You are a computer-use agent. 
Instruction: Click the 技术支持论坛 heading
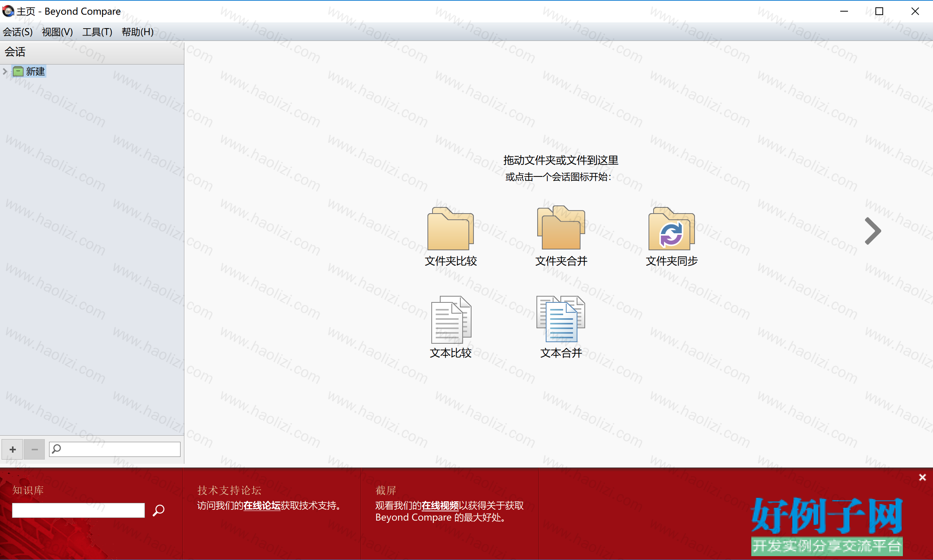coord(229,490)
